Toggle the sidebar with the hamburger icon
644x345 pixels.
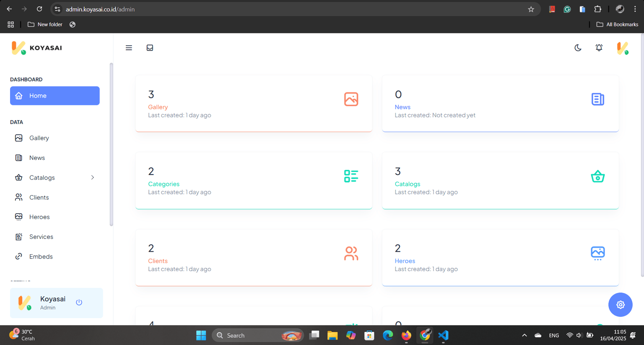[129, 48]
